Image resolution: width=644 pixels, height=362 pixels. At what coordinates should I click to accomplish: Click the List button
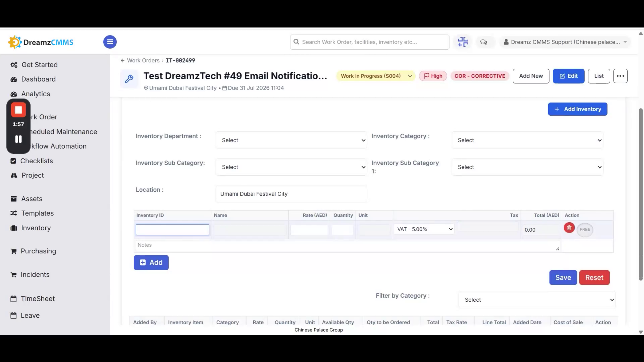tap(599, 76)
